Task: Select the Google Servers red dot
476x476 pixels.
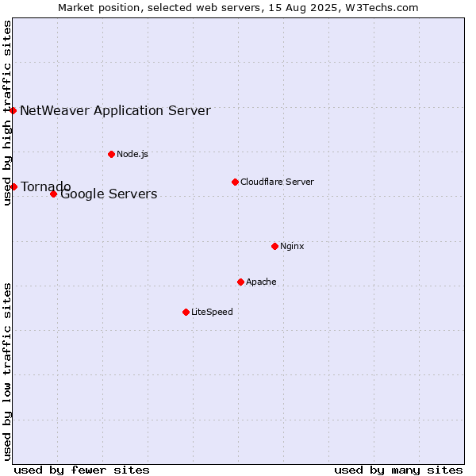Action: click(53, 194)
